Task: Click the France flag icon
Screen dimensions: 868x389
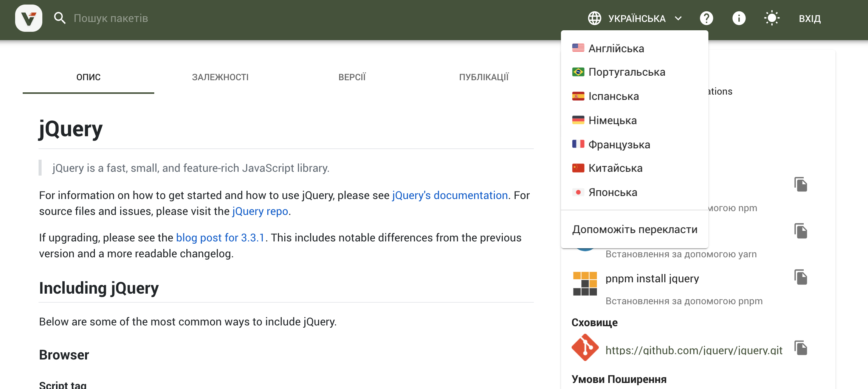Action: 578,144
